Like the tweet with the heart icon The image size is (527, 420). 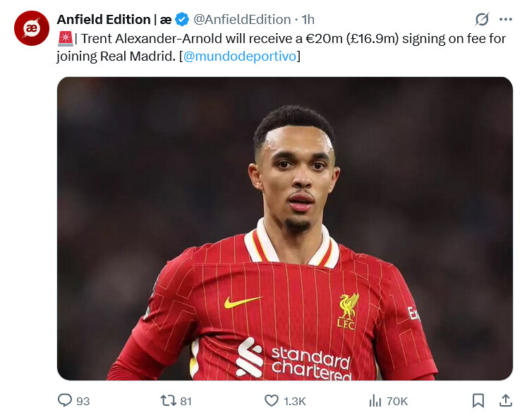(x=272, y=400)
